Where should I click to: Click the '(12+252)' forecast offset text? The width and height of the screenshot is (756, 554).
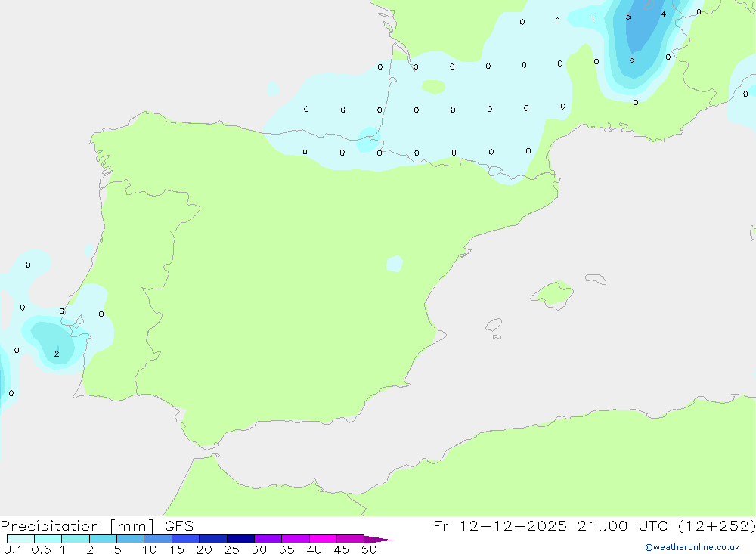[717, 525]
